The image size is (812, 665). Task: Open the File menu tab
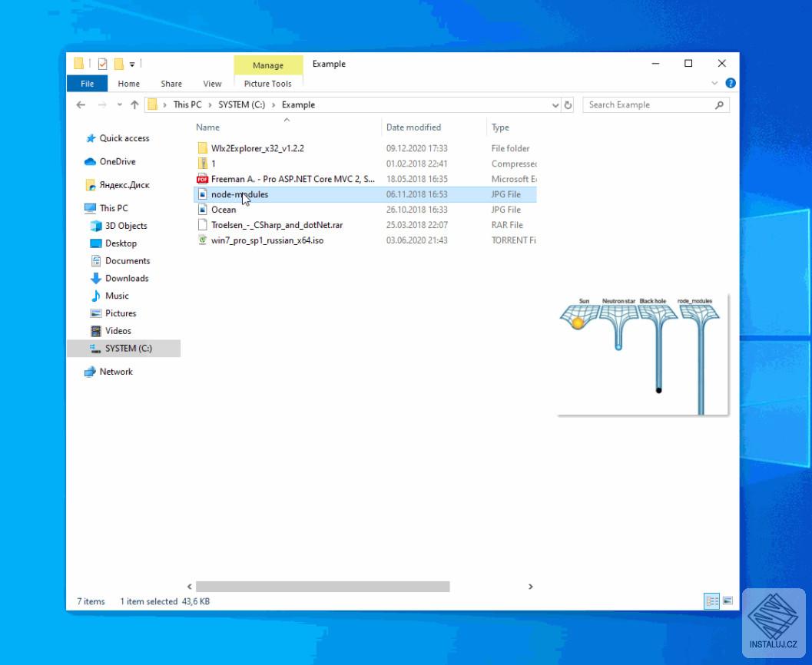click(87, 84)
